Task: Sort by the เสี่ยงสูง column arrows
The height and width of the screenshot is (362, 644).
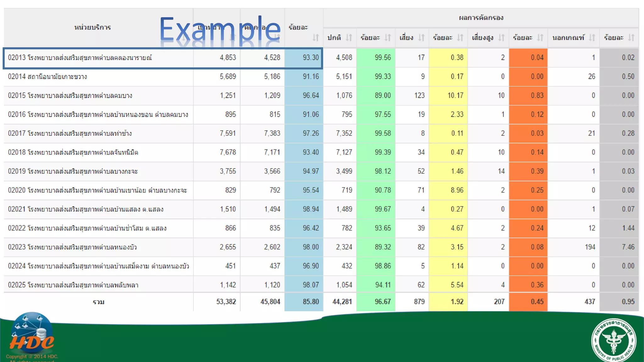Action: point(501,38)
